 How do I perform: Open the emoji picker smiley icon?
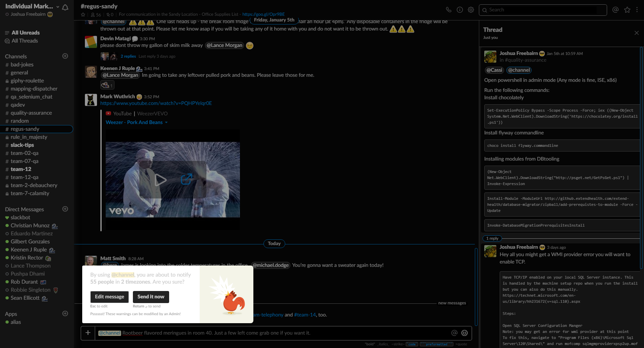[x=464, y=333]
